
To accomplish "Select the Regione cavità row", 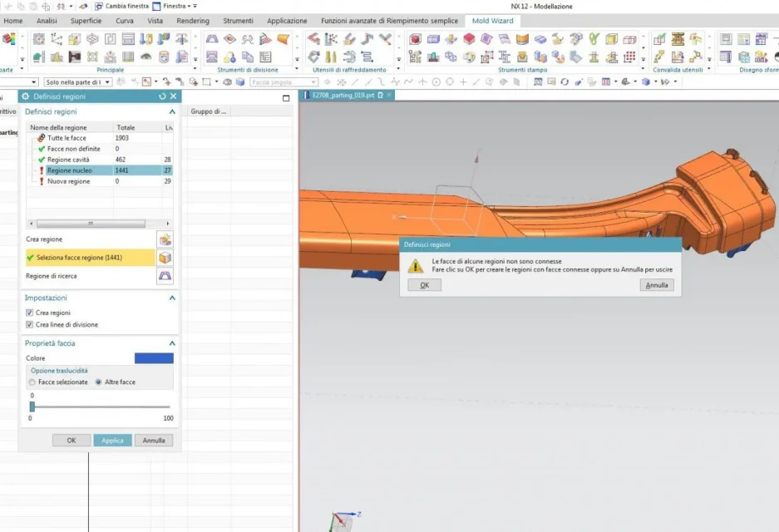I will point(100,160).
